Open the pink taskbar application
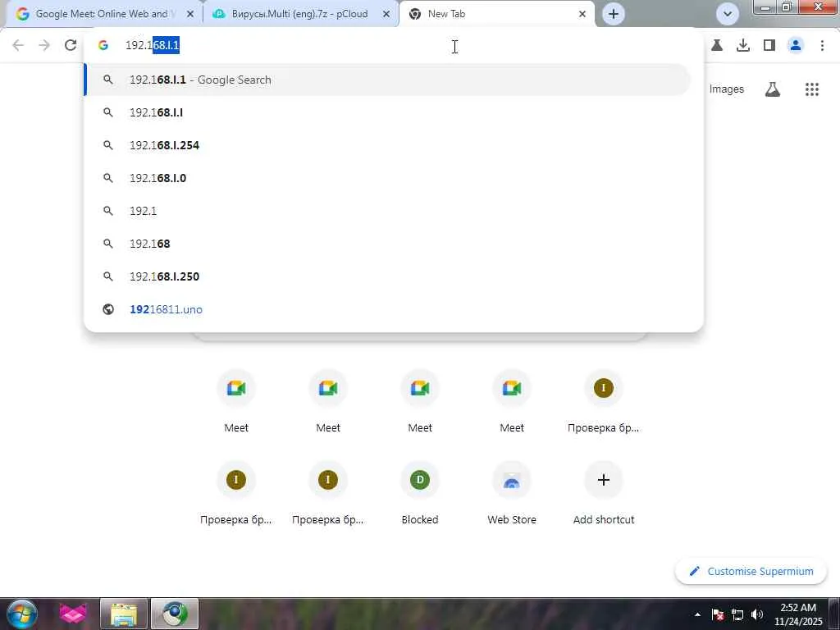Viewport: 840px width, 630px height. (x=73, y=614)
